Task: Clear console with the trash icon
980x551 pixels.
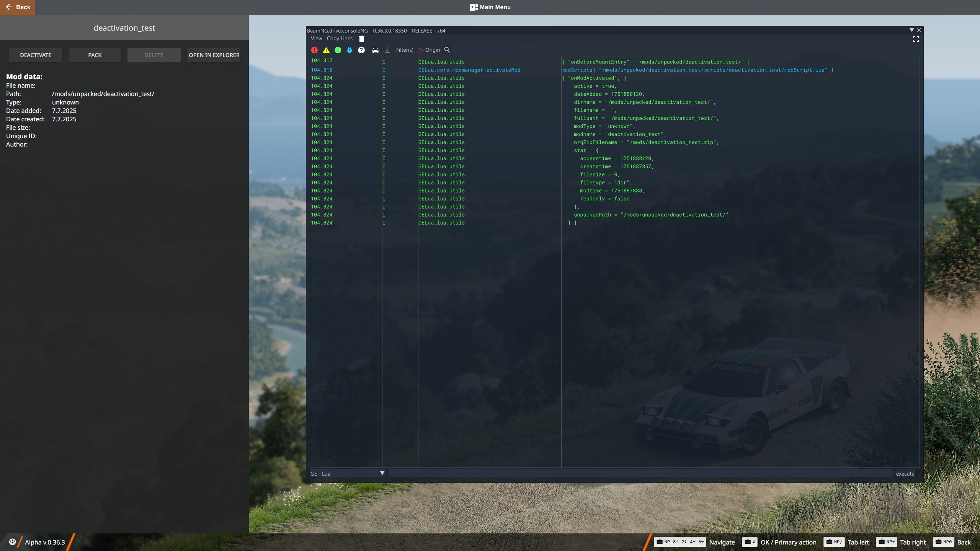Action: (361, 39)
